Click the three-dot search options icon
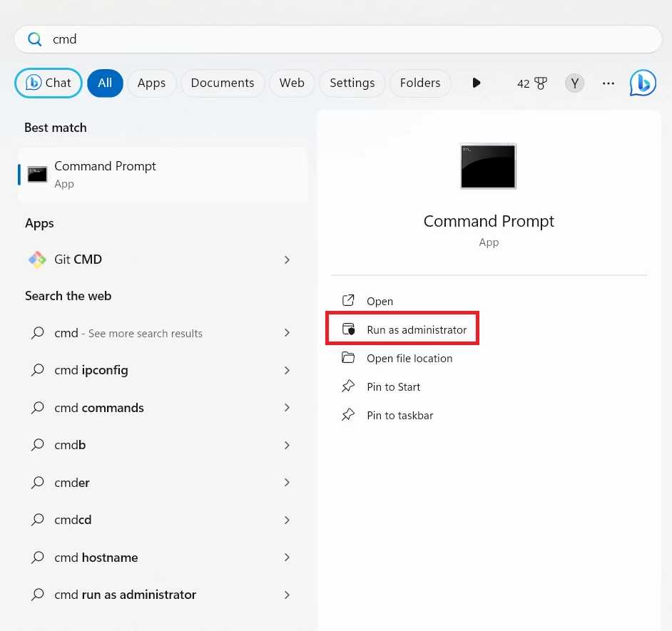The width and height of the screenshot is (672, 631). [609, 83]
